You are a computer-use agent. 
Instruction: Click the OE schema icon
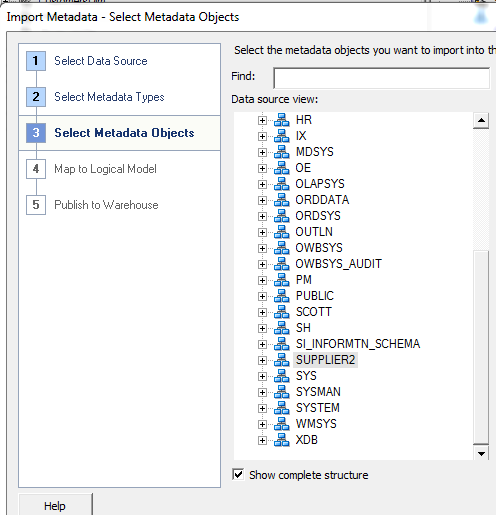point(282,168)
